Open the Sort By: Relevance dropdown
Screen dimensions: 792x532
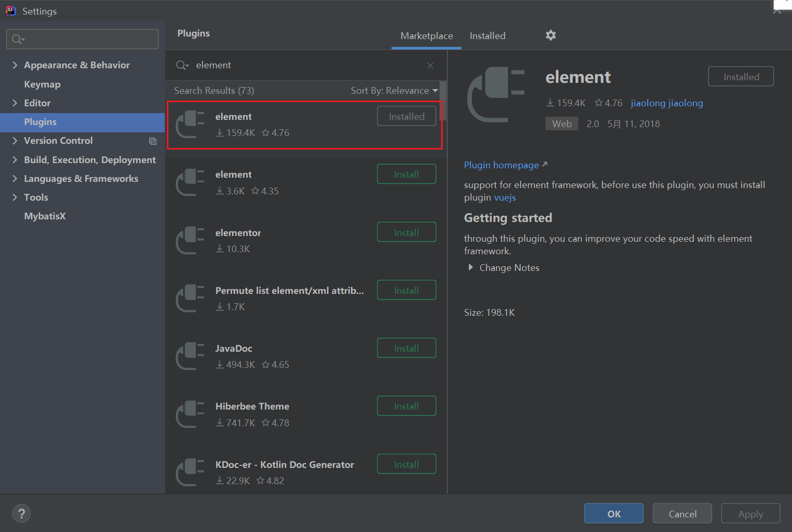tap(394, 91)
